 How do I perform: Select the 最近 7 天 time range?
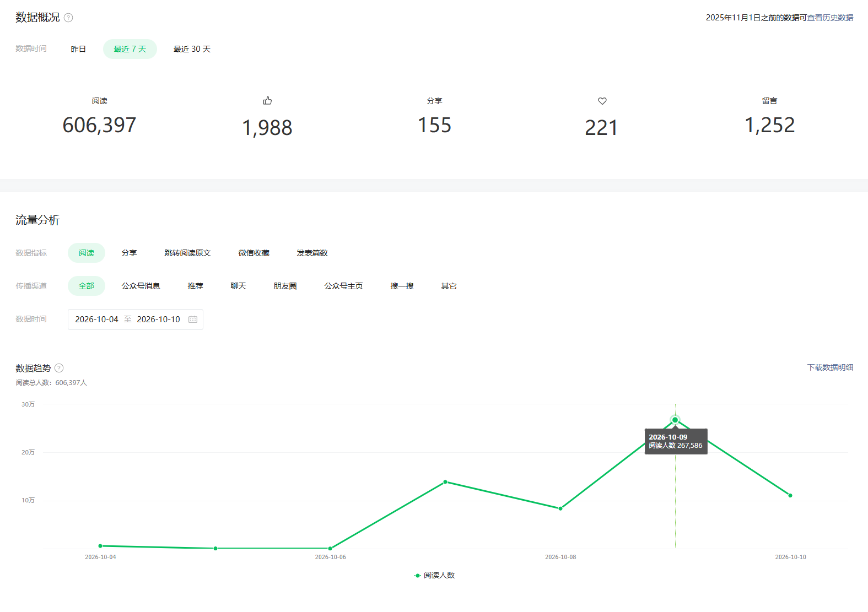130,49
